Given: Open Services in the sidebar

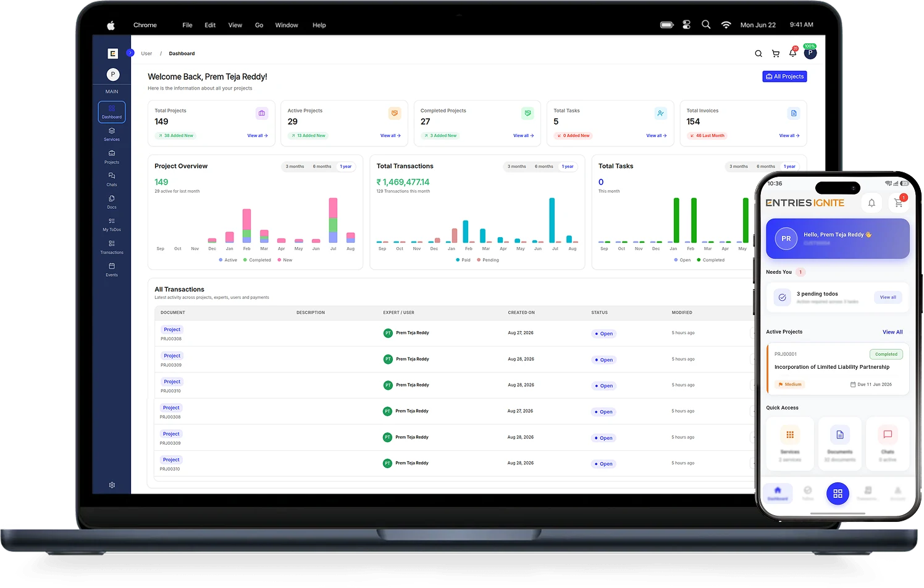Looking at the screenshot, I should 112,134.
